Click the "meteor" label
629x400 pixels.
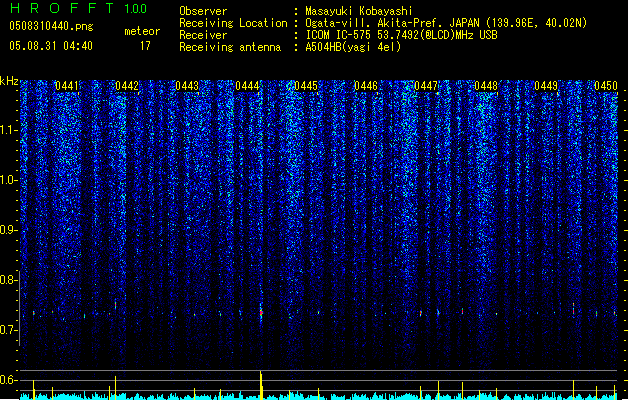click(x=142, y=31)
